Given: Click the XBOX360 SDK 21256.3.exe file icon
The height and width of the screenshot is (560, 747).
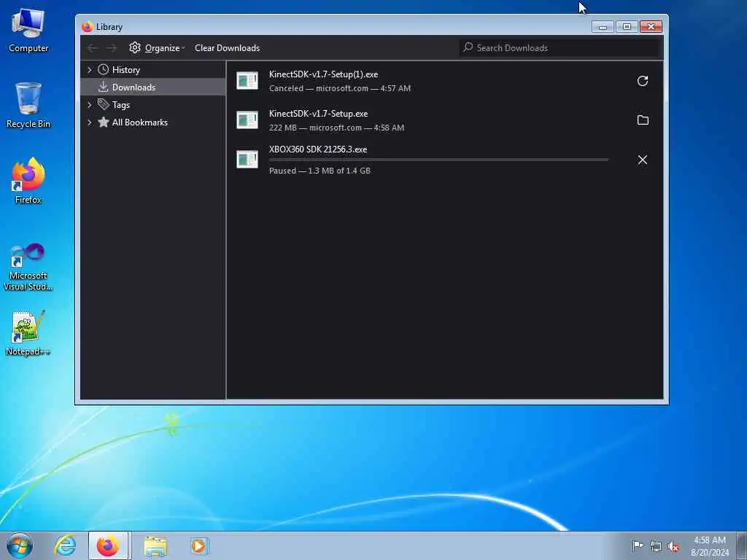Looking at the screenshot, I should (247, 159).
